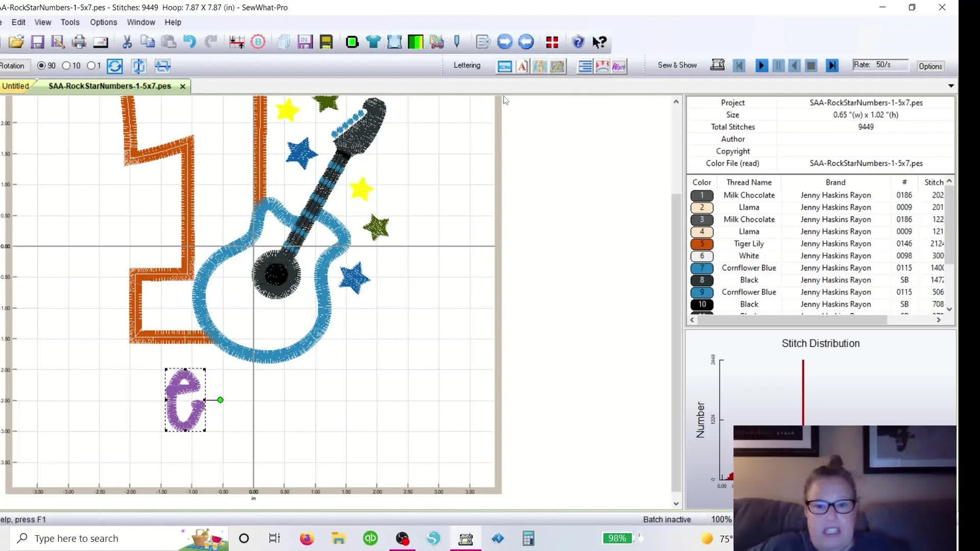Select the 90 degree rotation radio button
The image size is (980, 551).
point(41,66)
